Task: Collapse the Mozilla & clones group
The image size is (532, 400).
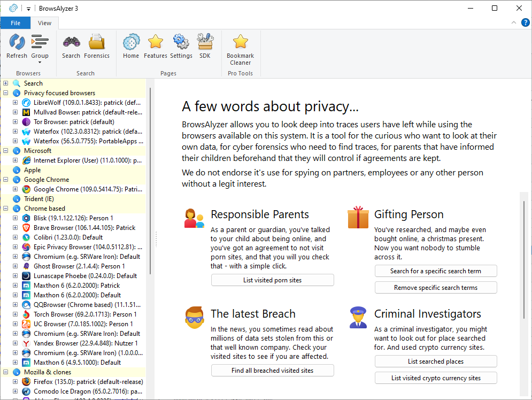Action: pyautogui.click(x=6, y=372)
